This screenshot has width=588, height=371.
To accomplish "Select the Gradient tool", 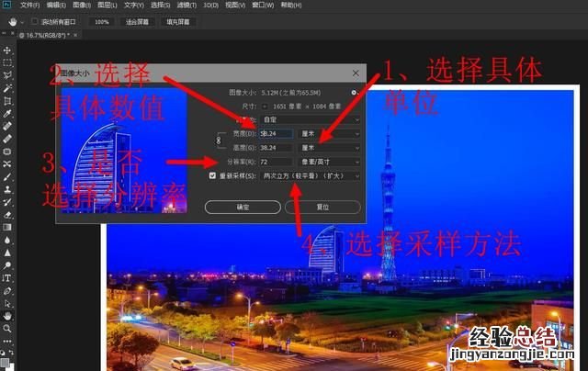I will pos(7,227).
